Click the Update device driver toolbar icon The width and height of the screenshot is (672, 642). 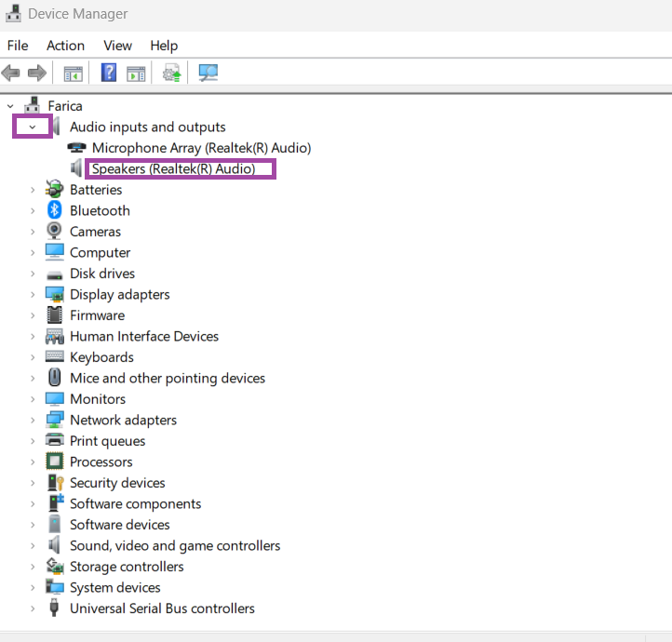[x=171, y=73]
